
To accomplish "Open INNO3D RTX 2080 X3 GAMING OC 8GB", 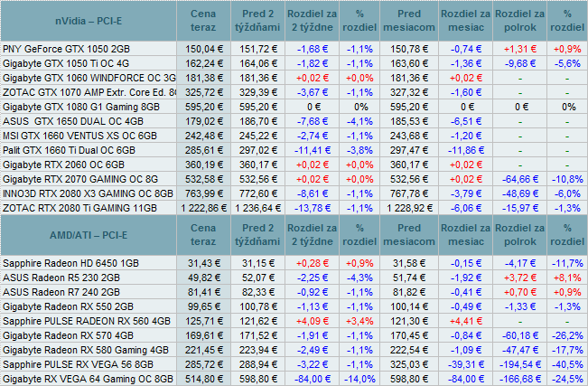I will click(88, 193).
